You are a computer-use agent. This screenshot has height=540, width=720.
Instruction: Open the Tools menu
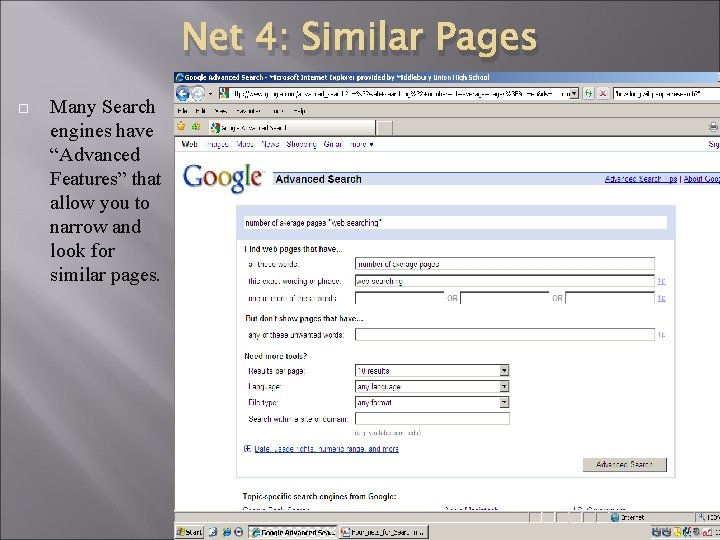pyautogui.click(x=277, y=111)
